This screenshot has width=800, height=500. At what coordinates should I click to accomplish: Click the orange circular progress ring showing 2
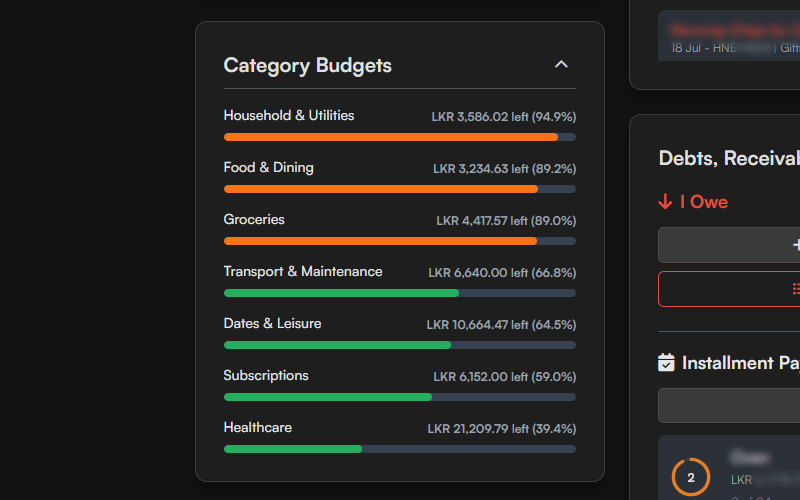(x=691, y=478)
